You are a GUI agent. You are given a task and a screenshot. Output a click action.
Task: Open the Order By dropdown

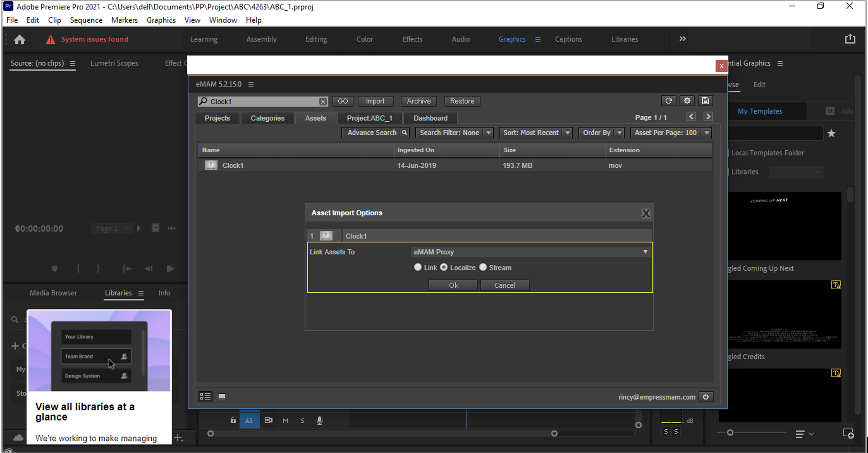pyautogui.click(x=601, y=133)
